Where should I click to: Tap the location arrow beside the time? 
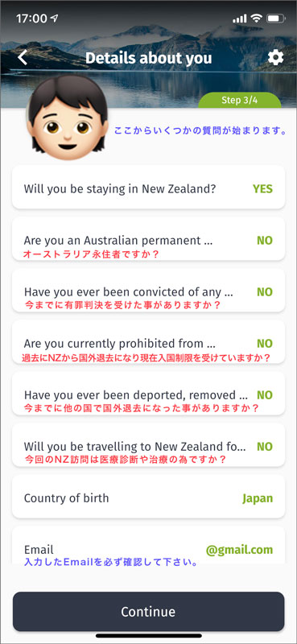55,19
